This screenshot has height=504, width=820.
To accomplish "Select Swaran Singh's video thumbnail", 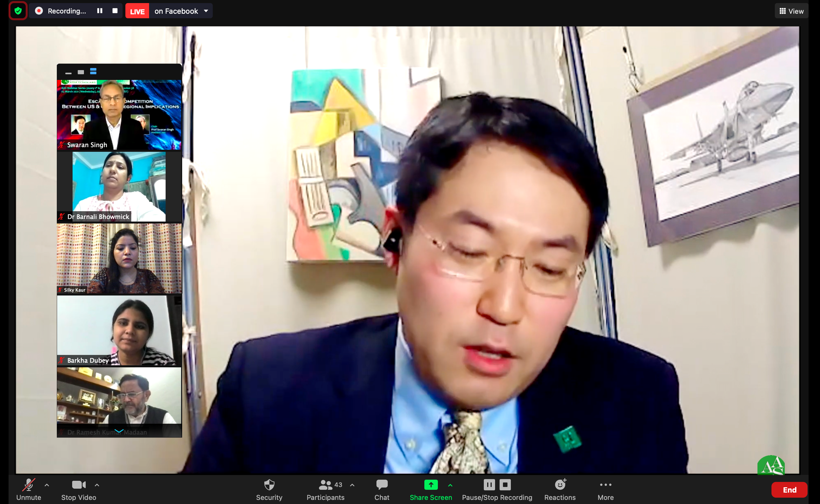I will pyautogui.click(x=119, y=114).
